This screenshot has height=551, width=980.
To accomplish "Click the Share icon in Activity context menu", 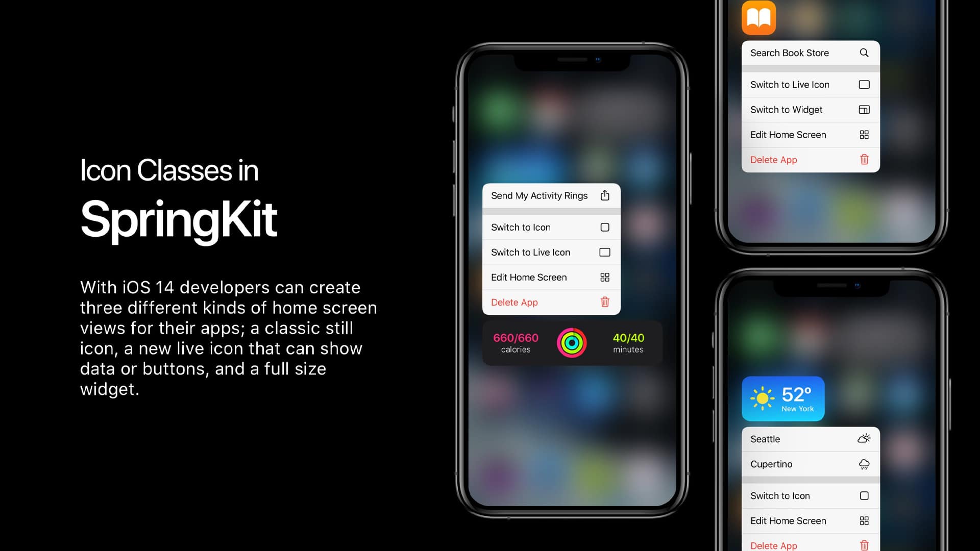I will (604, 195).
